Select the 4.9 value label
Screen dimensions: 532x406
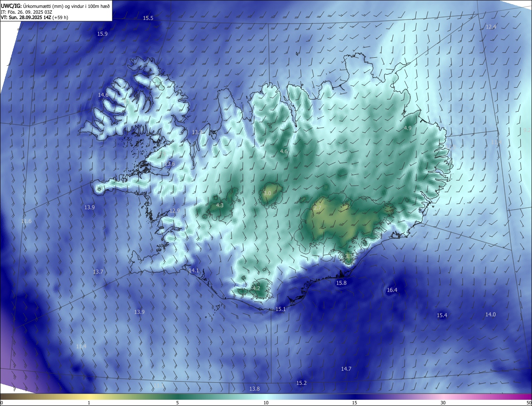[408, 128]
